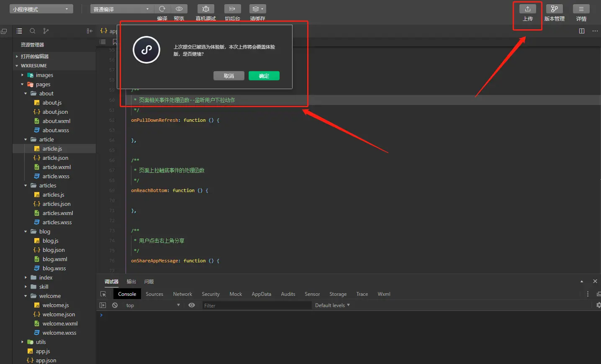Image resolution: width=601 pixels, height=364 pixels.
Task: Close the debugger panel
Action: pyautogui.click(x=595, y=281)
